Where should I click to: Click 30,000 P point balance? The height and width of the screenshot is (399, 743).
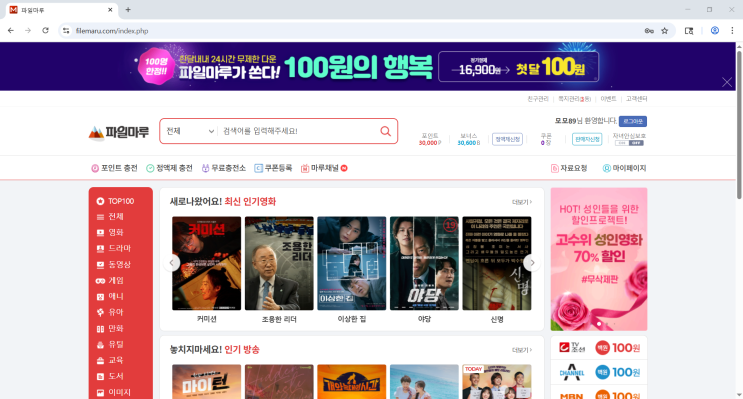(x=430, y=143)
